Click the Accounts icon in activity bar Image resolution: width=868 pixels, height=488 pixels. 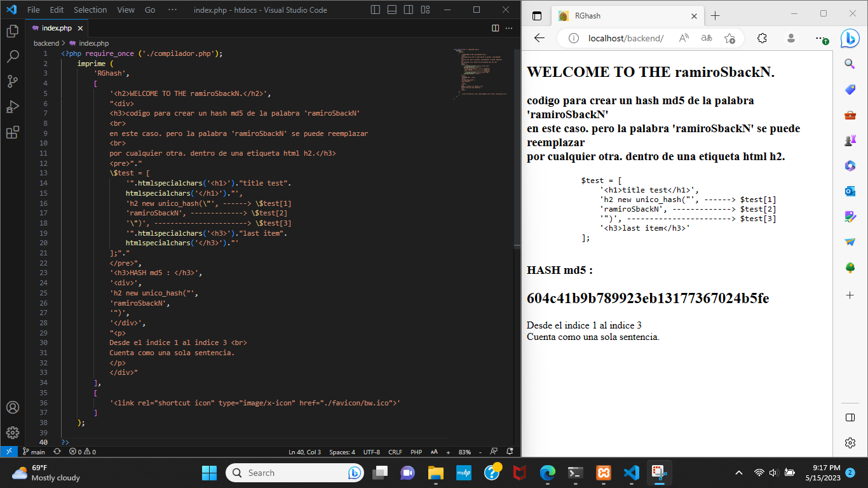pyautogui.click(x=12, y=407)
